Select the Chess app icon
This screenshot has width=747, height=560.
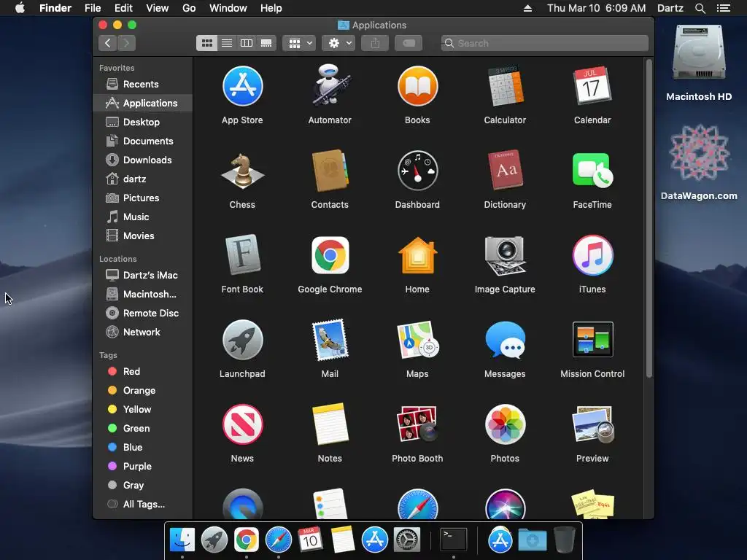[242, 171]
